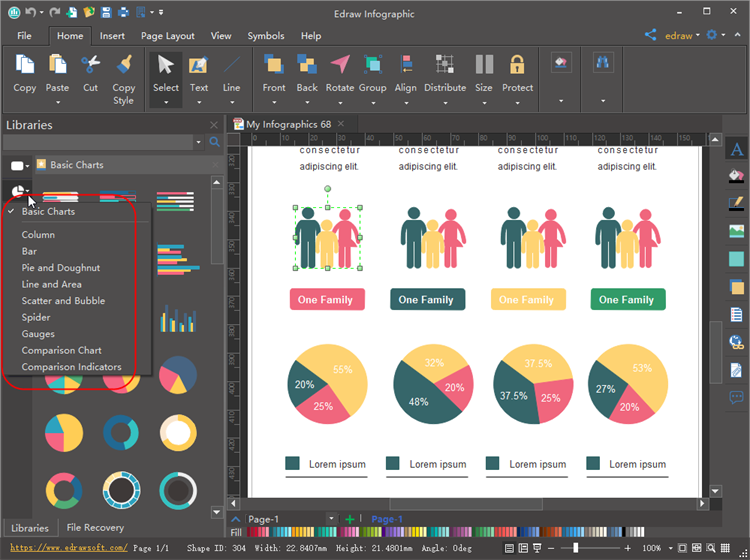Click the Bring to Front icon
This screenshot has height=560, width=750.
pos(274,66)
